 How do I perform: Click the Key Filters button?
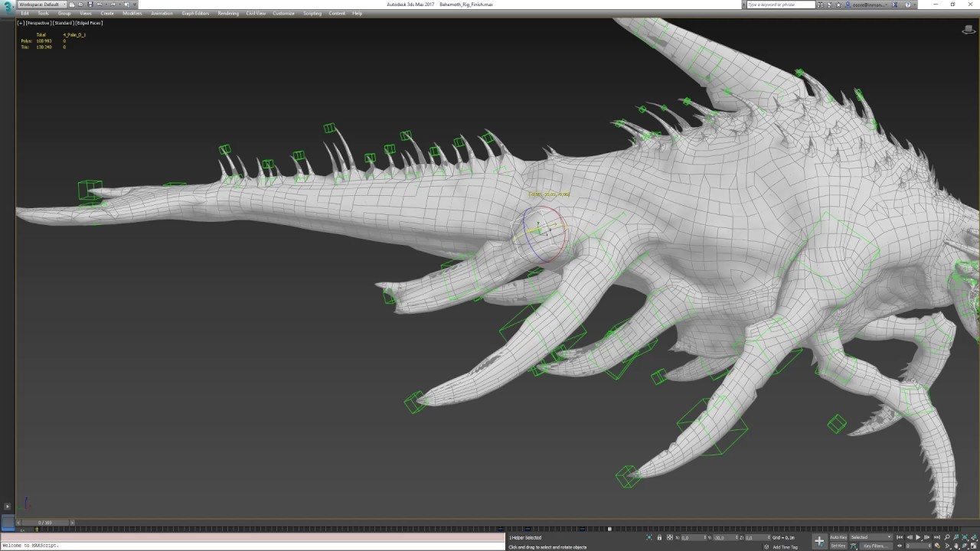(x=877, y=546)
